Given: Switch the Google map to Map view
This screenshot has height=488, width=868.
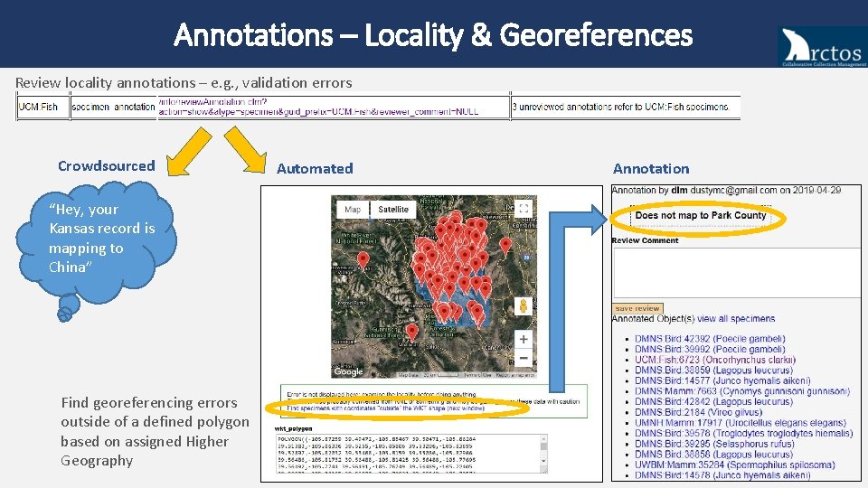Looking at the screenshot, I should coord(353,210).
